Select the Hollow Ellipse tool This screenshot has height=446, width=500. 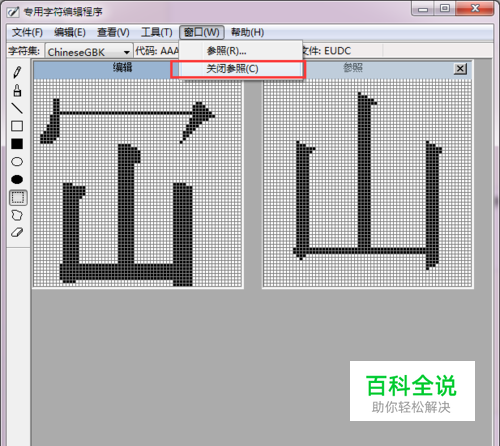coord(17,162)
